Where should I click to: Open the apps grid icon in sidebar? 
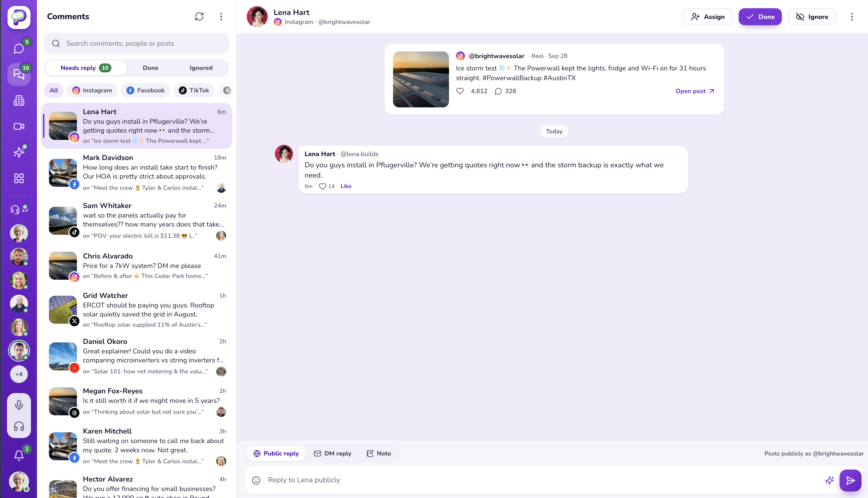[19, 178]
